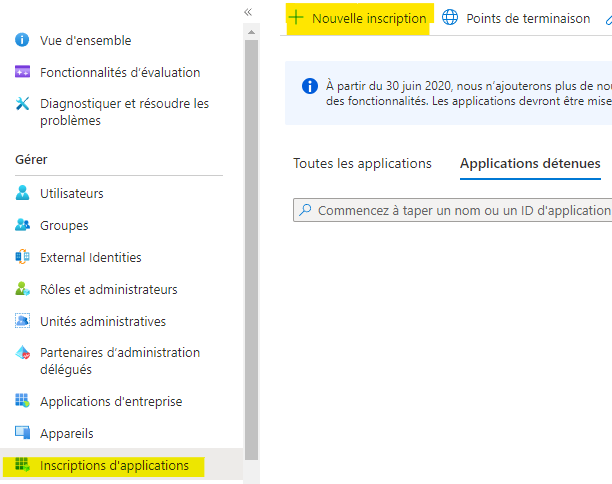Click the Appareils device icon
The image size is (612, 484).
[x=22, y=434]
